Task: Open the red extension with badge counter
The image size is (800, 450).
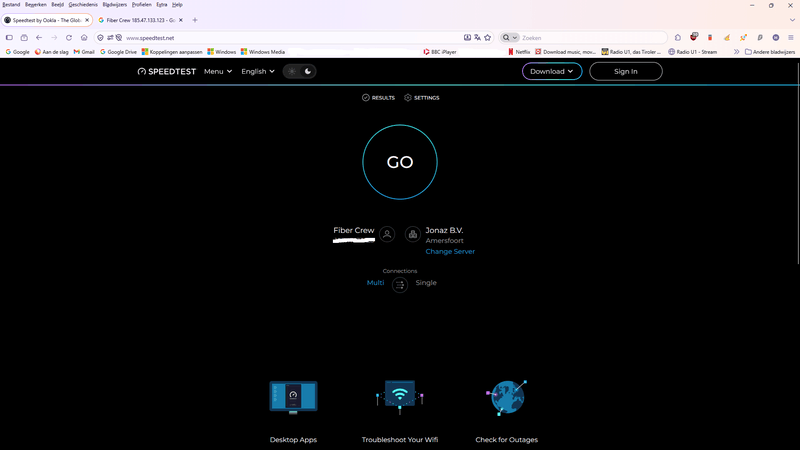Action: (693, 37)
